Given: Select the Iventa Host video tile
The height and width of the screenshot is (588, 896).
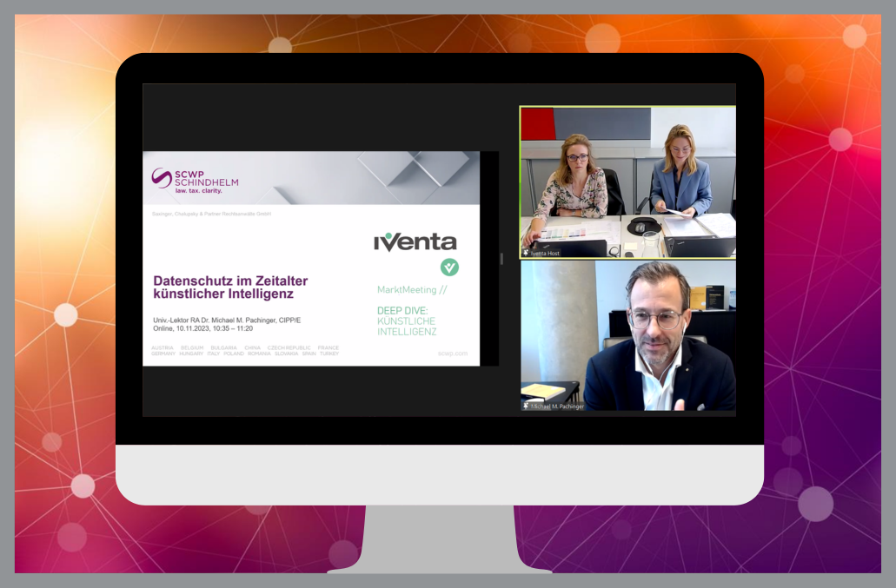Looking at the screenshot, I should coord(628,182).
